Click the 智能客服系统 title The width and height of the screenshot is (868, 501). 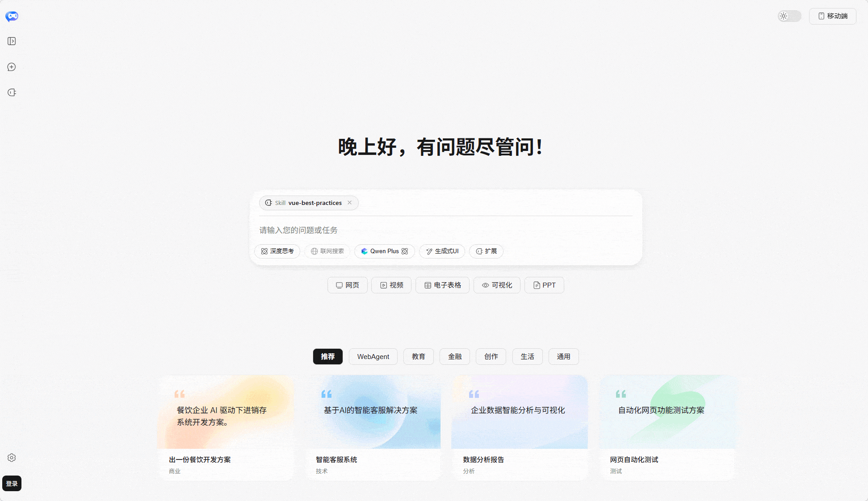click(336, 459)
